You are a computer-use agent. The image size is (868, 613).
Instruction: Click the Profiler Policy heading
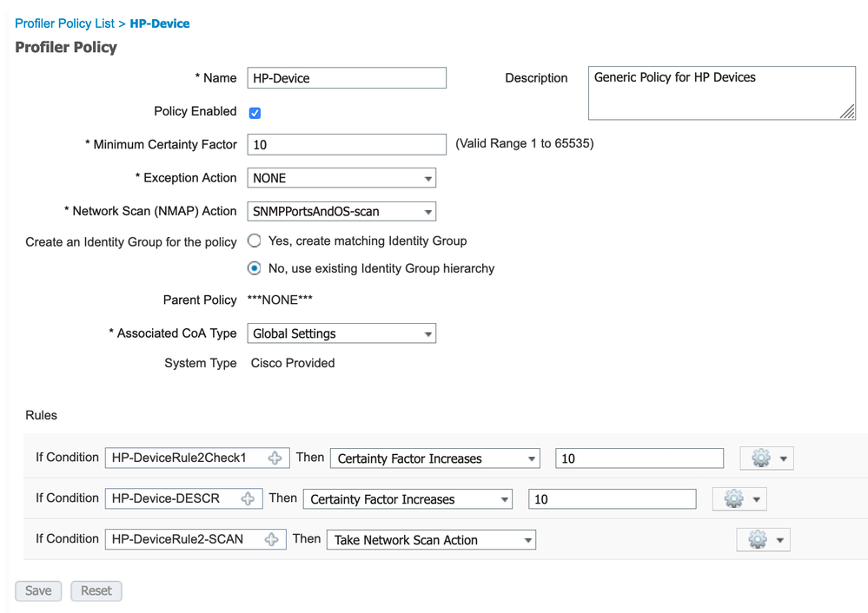click(x=66, y=48)
